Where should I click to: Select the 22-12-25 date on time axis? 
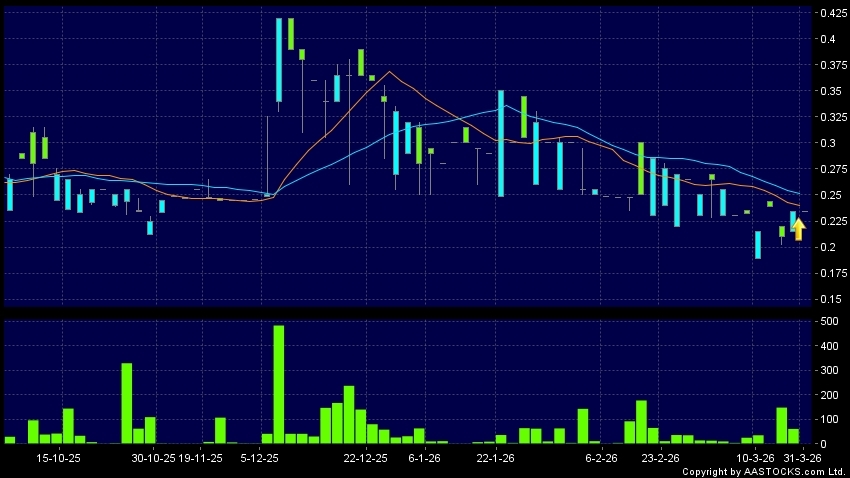point(365,457)
